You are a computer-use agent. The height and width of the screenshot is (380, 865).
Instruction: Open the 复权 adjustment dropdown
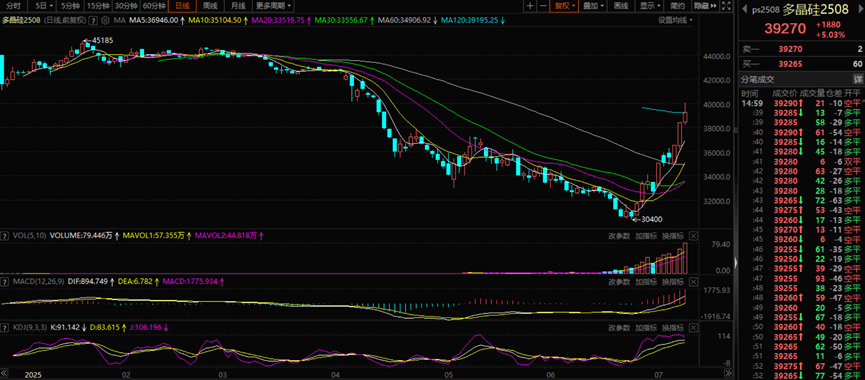[565, 6]
